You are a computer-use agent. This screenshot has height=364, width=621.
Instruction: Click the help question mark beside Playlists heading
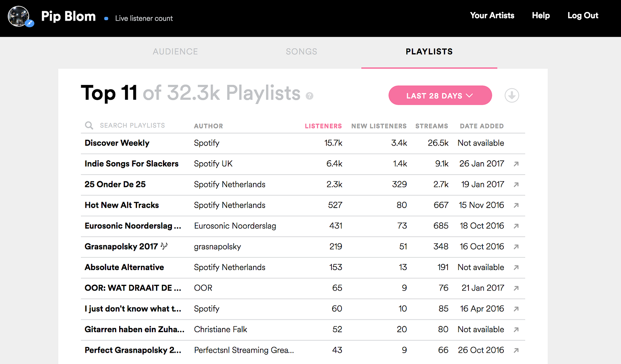[x=309, y=96]
